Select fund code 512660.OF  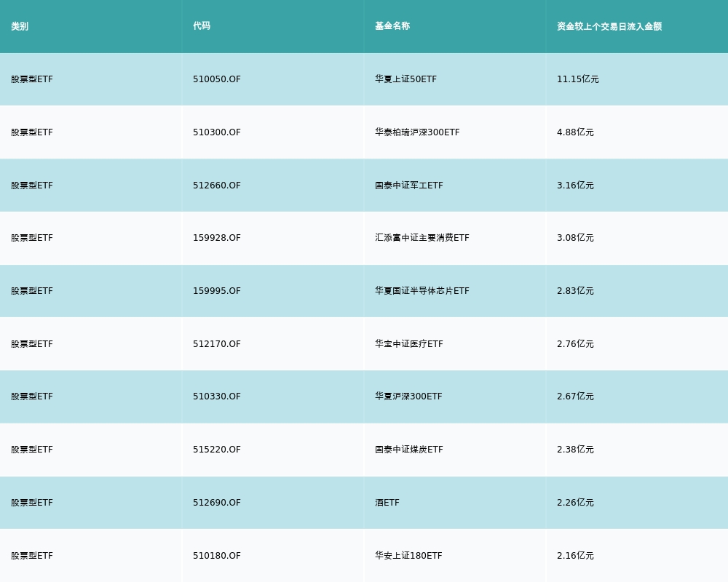(217, 186)
